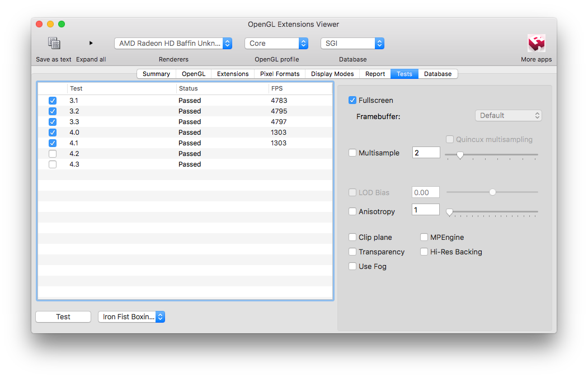Click the Passed status in row 4.2
The width and height of the screenshot is (588, 378).
[190, 154]
